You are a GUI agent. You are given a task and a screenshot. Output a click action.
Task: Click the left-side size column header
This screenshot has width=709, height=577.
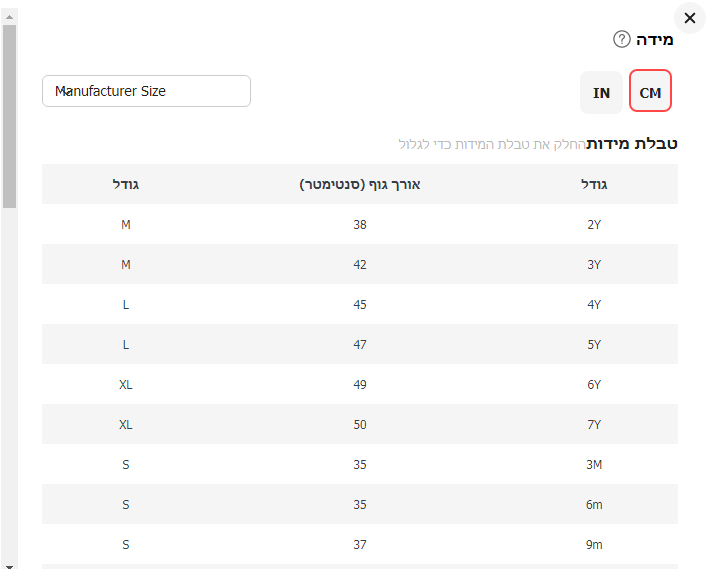[x=126, y=184]
